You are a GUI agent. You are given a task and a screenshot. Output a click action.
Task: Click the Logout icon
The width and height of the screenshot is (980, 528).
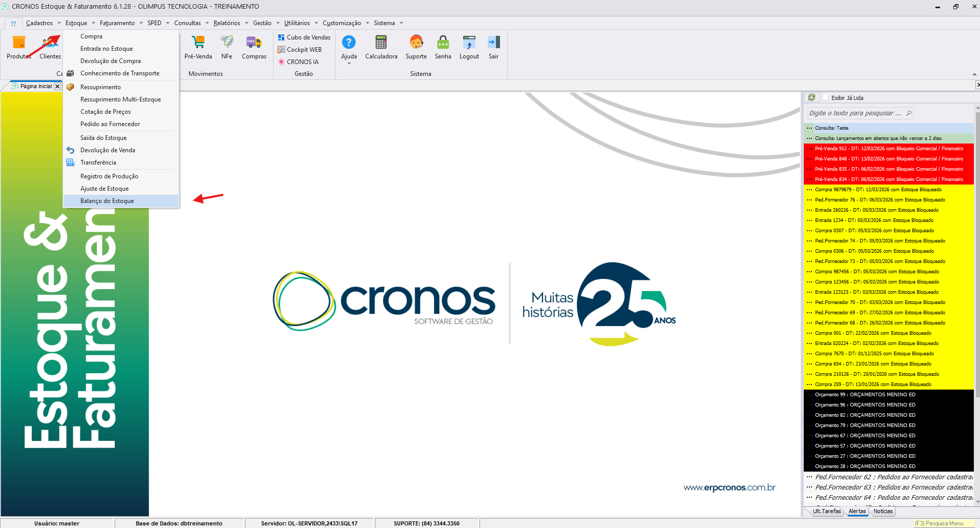tap(469, 43)
